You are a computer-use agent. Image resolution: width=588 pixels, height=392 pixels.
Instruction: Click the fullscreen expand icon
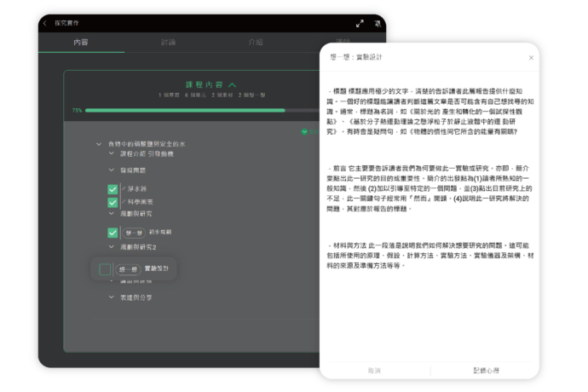pyautogui.click(x=360, y=23)
